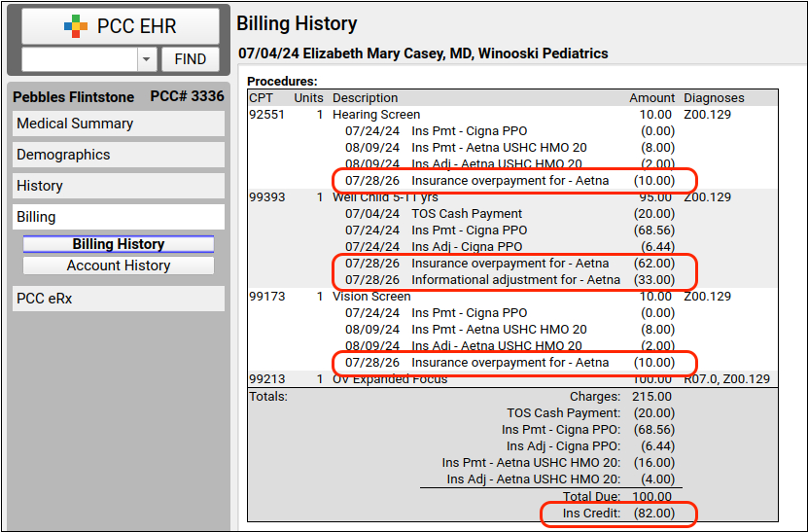The width and height of the screenshot is (808, 532).
Task: Select the 99213 OV Expanded Focus row
Action: [512, 379]
